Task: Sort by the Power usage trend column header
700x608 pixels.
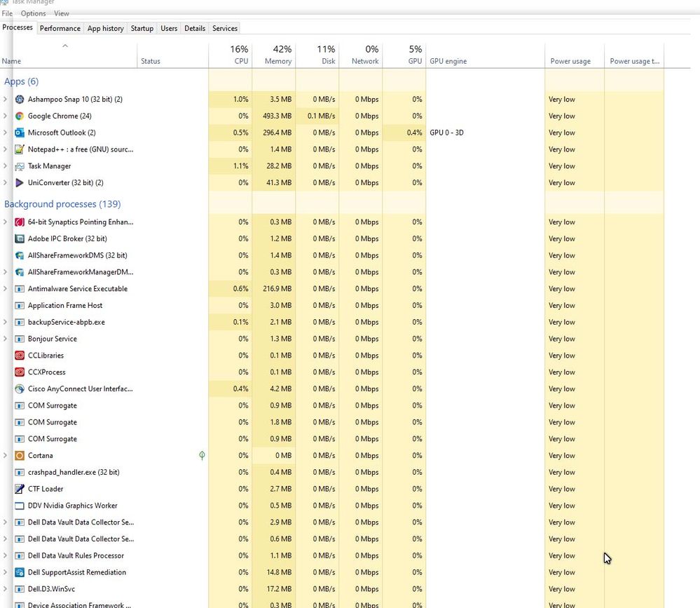Action: point(634,55)
